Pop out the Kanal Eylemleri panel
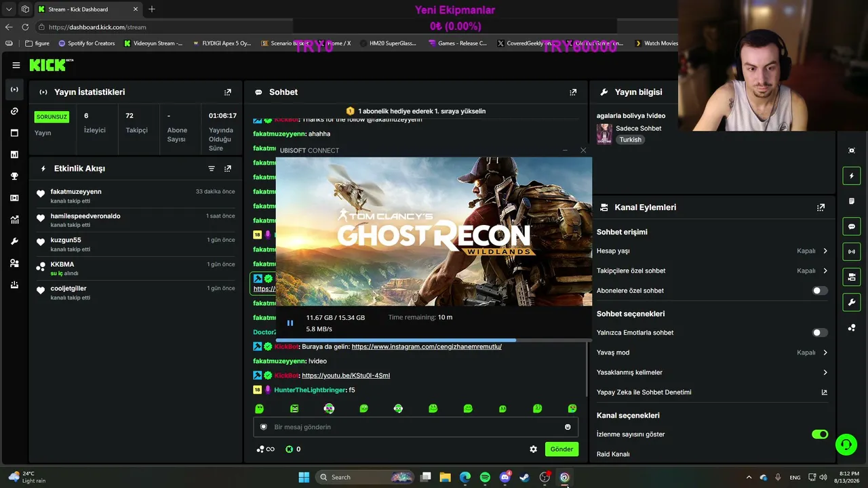Screen dimensions: 868x488 (x=821, y=207)
